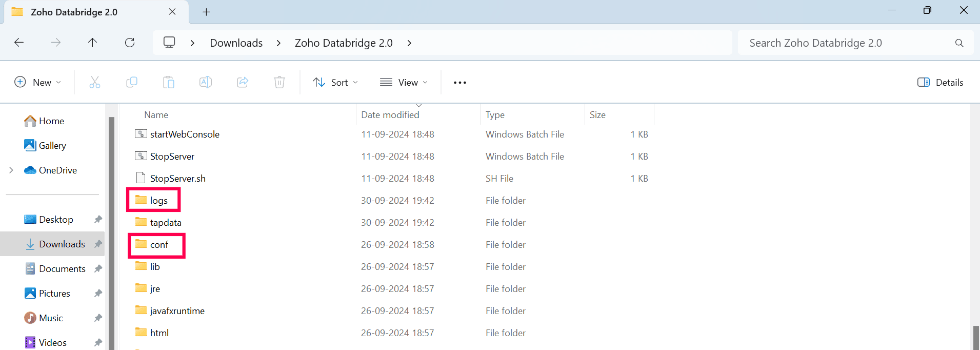This screenshot has height=350, width=980.
Task: Click Downloads in the address breadcrumb
Action: (236, 43)
